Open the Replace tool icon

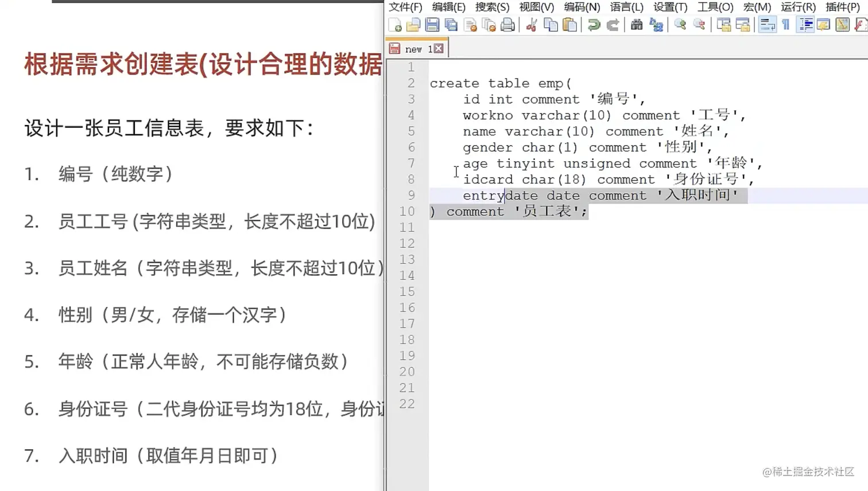(x=656, y=25)
